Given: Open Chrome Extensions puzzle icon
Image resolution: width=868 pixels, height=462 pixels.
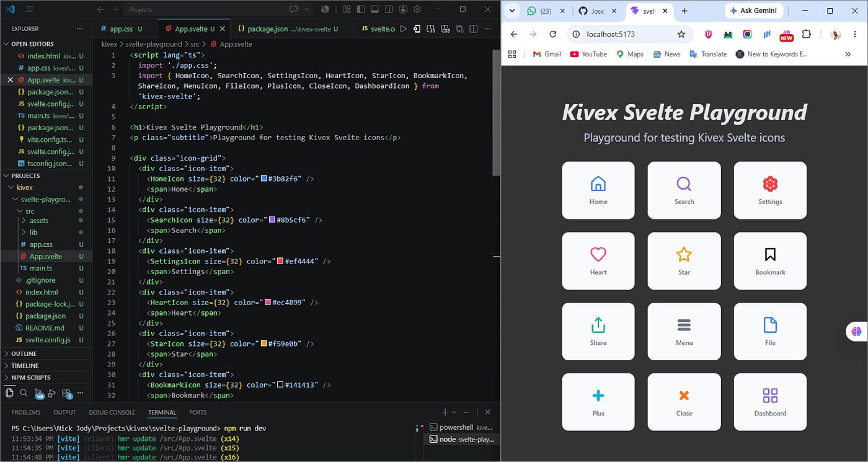Looking at the screenshot, I should [806, 34].
